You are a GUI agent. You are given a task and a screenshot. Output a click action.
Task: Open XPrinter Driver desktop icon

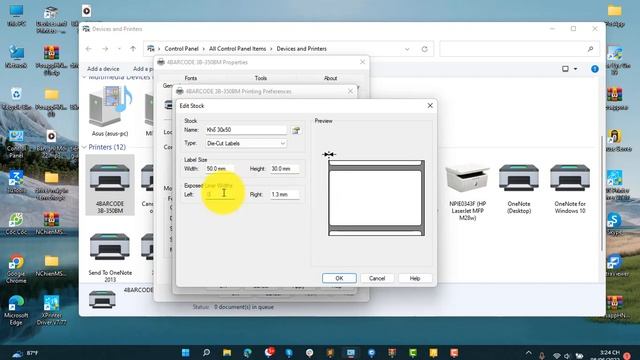(51, 310)
